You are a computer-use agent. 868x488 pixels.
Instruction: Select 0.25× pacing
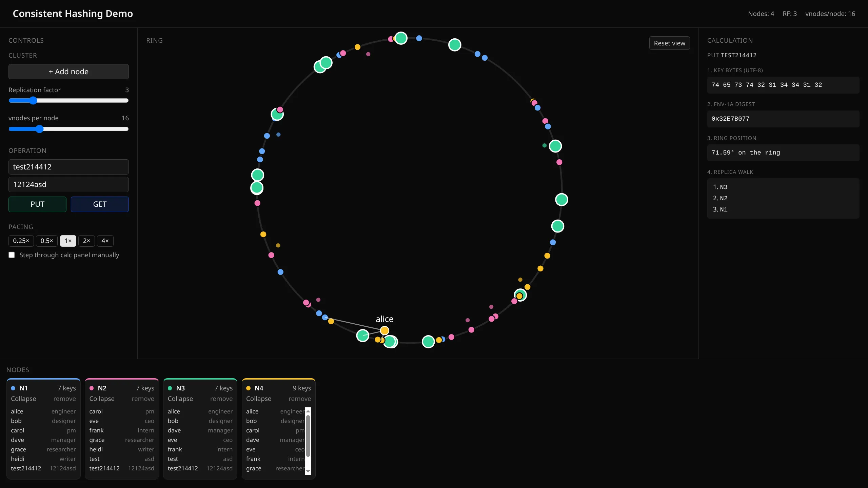tap(21, 241)
